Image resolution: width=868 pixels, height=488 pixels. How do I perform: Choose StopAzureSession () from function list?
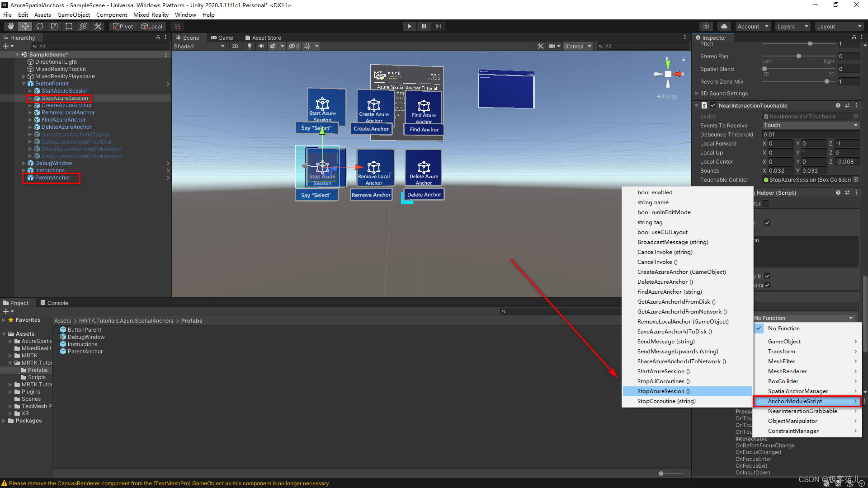(663, 391)
